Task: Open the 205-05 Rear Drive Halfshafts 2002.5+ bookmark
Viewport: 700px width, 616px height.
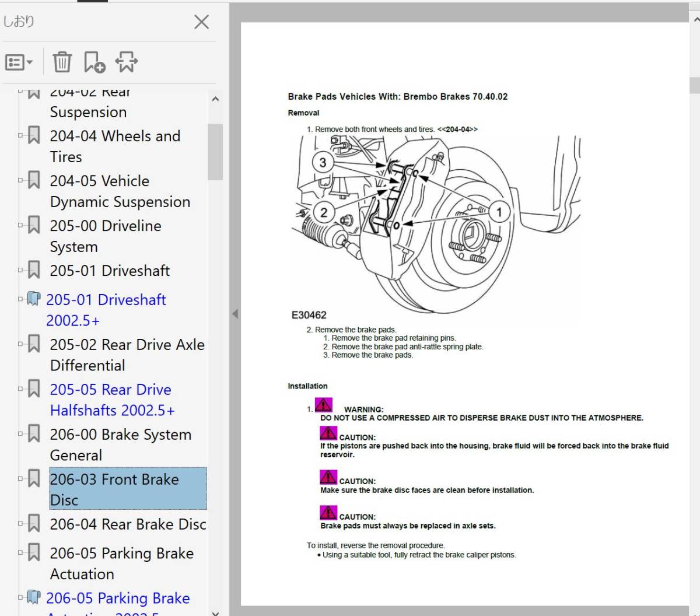Action: pyautogui.click(x=112, y=400)
